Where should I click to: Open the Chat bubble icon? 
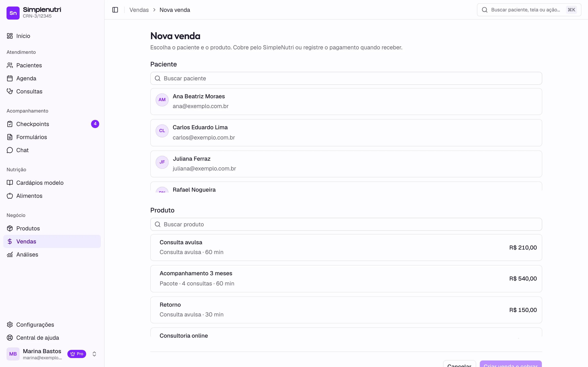(x=10, y=150)
